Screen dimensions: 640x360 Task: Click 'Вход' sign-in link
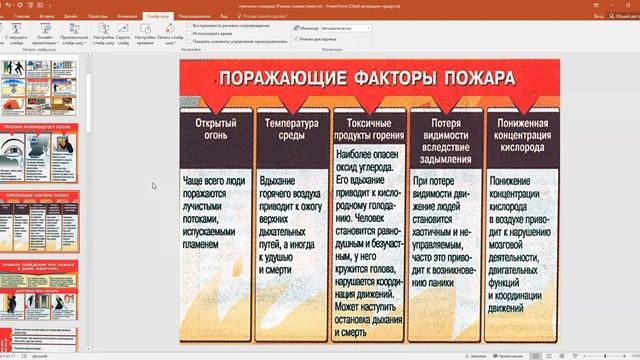598,16
